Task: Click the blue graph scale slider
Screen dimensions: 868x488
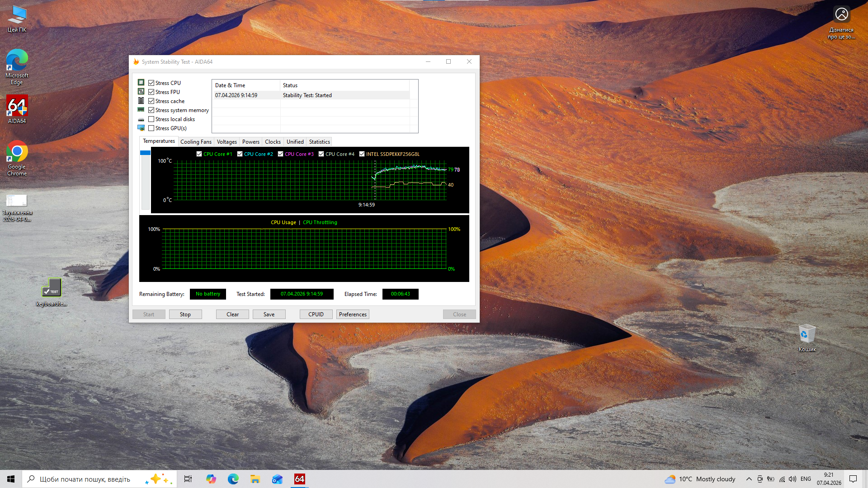Action: click(x=145, y=153)
